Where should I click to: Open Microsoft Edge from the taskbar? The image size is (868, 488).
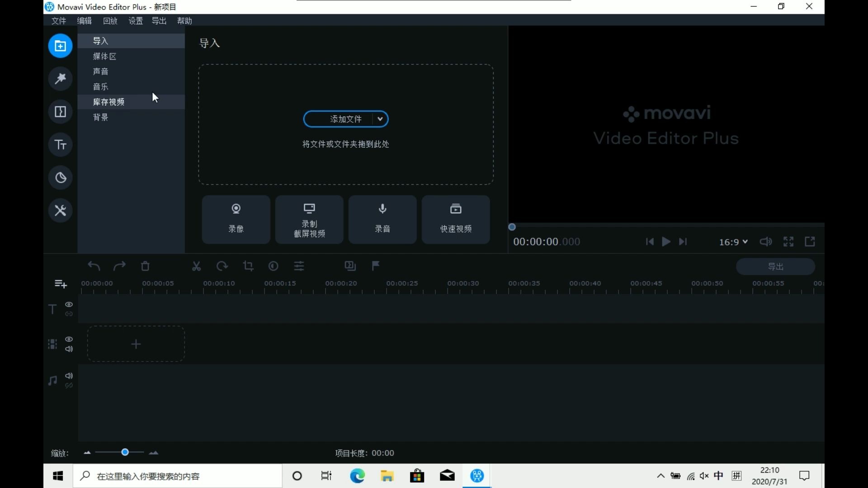358,476
